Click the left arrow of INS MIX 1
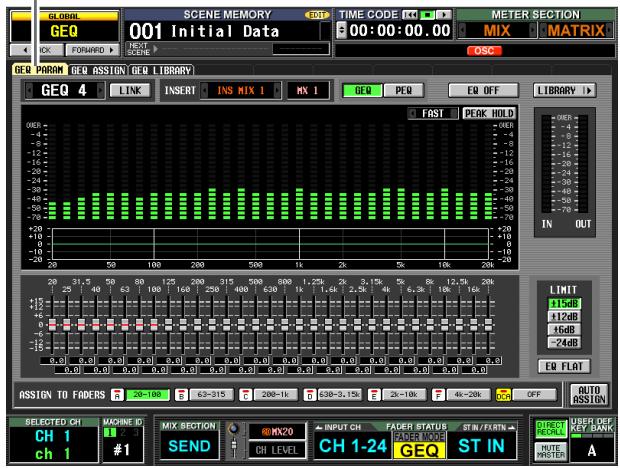Image resolution: width=620 pixels, height=468 pixels. (x=204, y=91)
